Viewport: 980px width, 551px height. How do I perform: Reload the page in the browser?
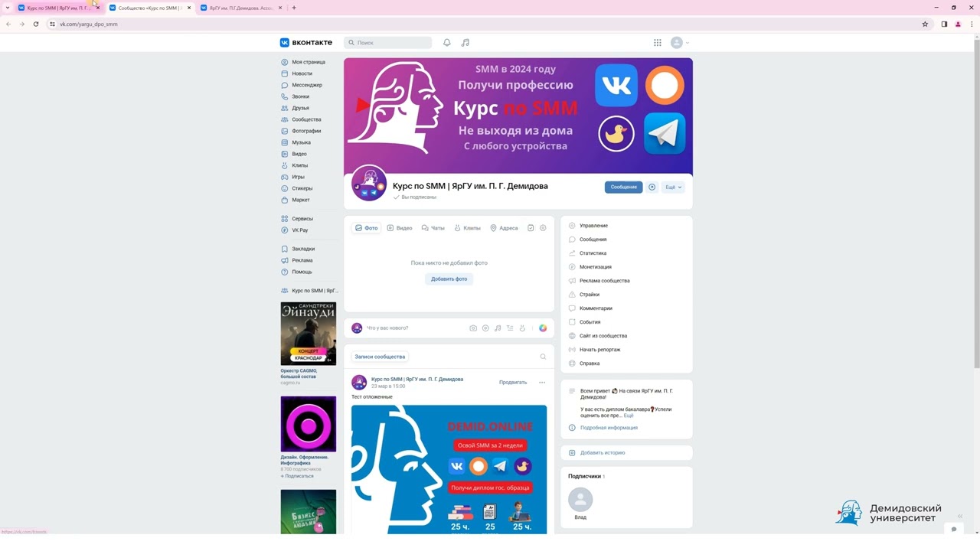pos(35,24)
